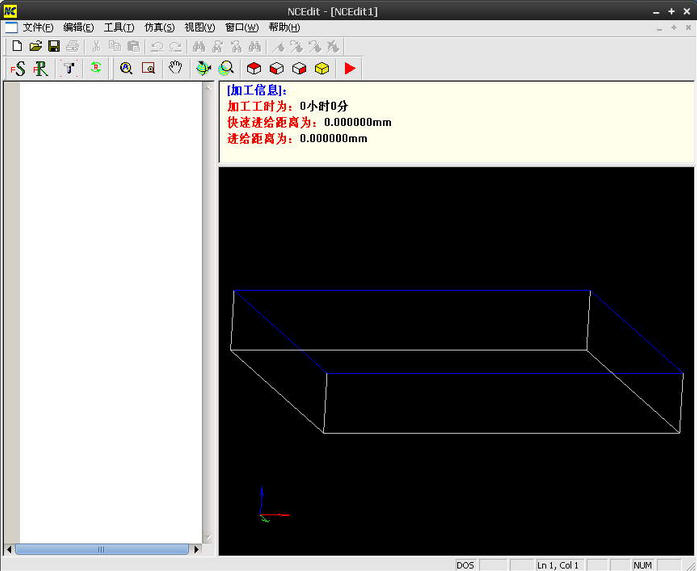The image size is (697, 571).
Task: Open the 工具(T) menu
Action: (119, 27)
